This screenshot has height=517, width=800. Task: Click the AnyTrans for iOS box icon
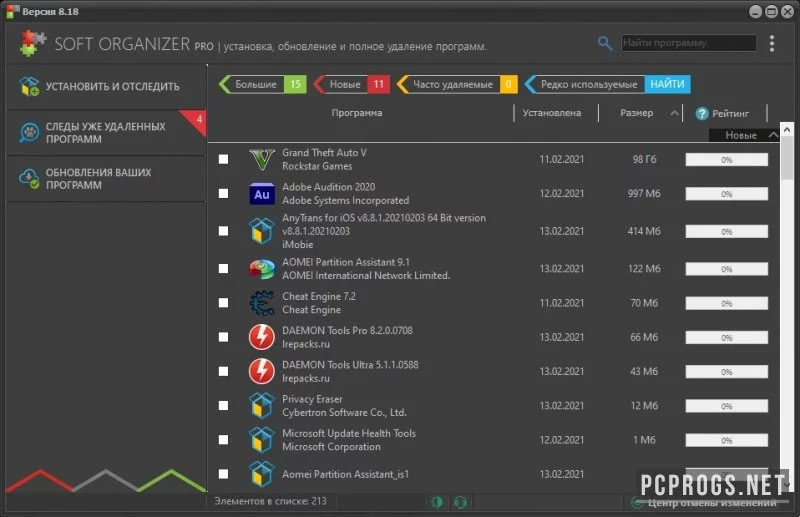[262, 231]
